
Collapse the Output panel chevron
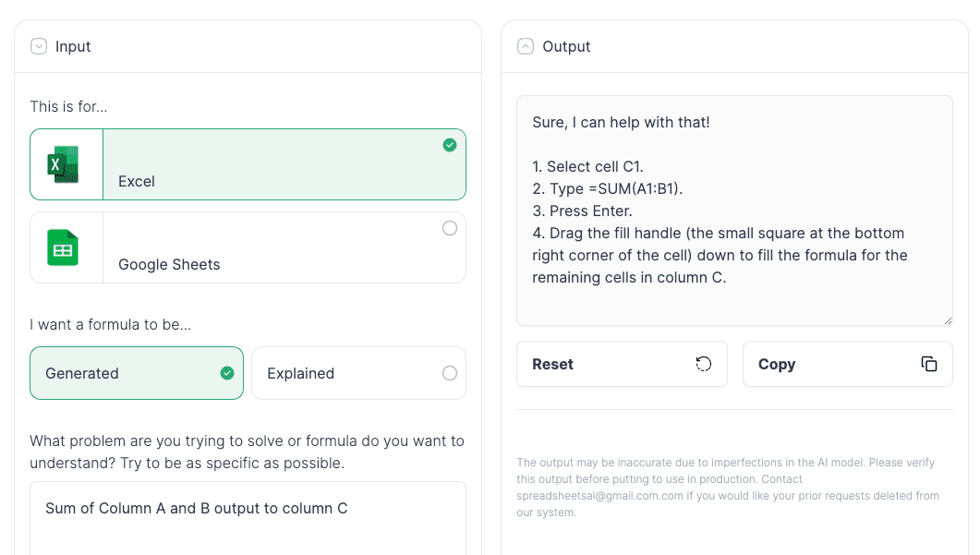(x=526, y=46)
